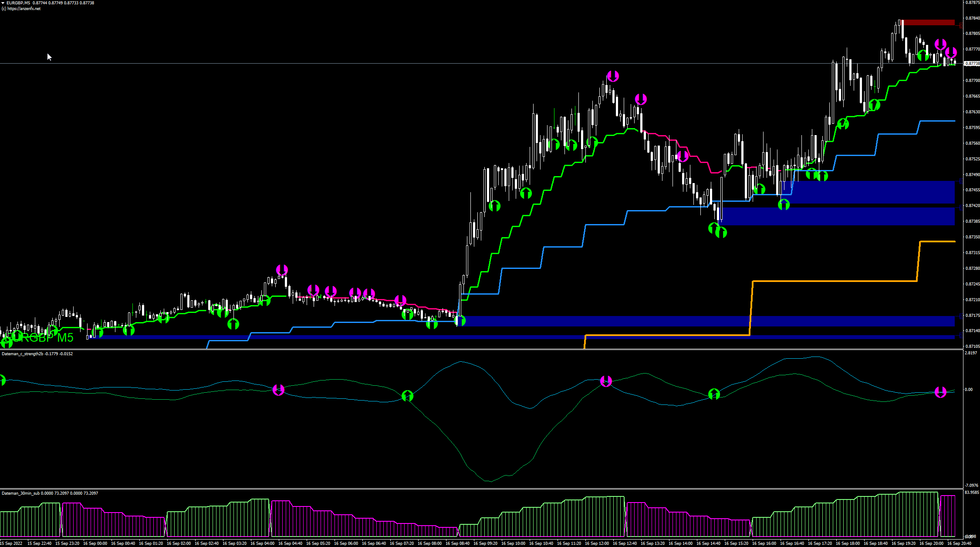Open the https://anzenfx.net copyright link
Screen dimensions: 980x547
[x=24, y=9]
